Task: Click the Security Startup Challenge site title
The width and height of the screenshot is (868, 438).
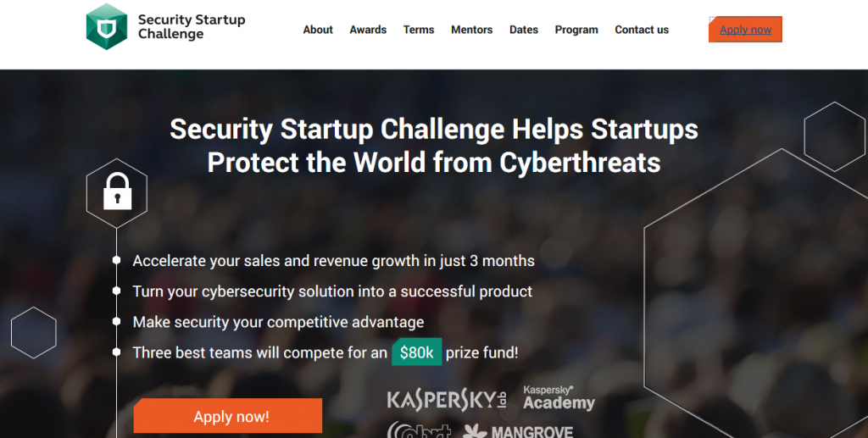Action: pos(192,26)
